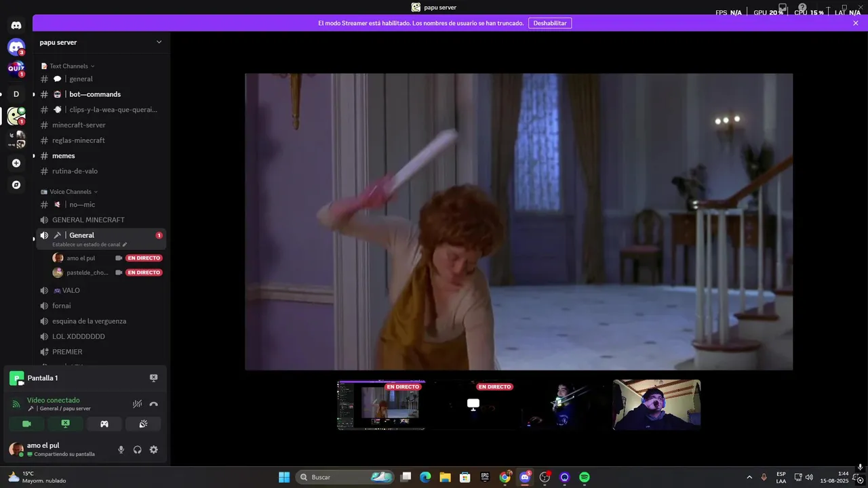868x488 pixels.
Task: Click General / papu server link
Action: (65, 409)
